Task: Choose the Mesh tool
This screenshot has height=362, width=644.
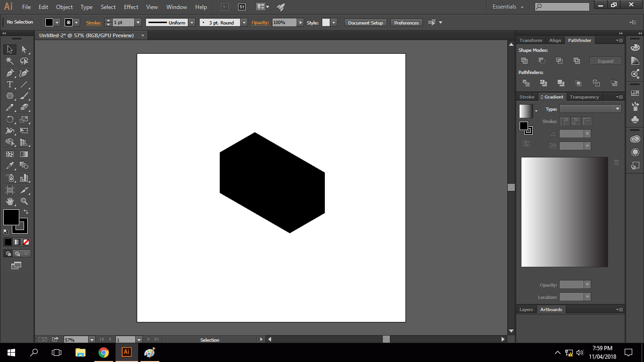Action: point(10,154)
